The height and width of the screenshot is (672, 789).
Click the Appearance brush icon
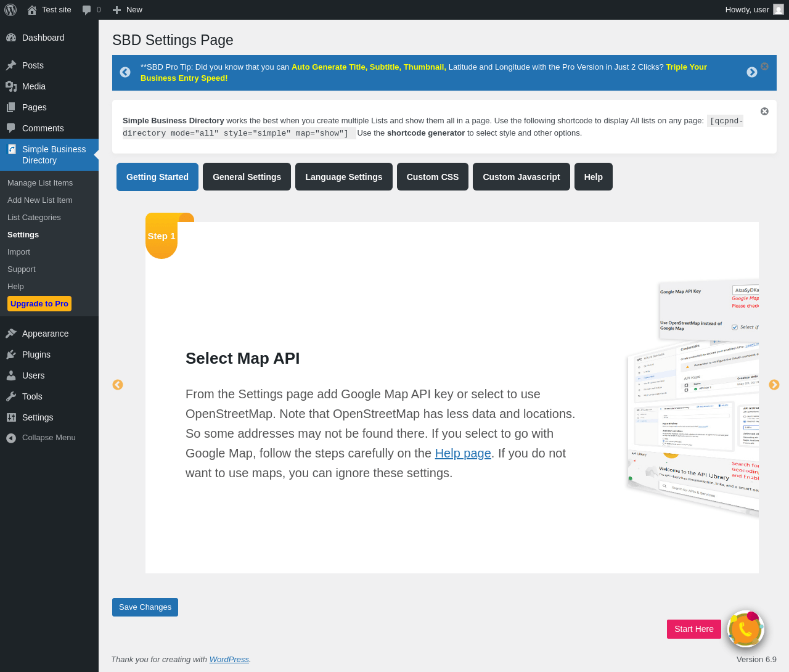click(x=11, y=334)
